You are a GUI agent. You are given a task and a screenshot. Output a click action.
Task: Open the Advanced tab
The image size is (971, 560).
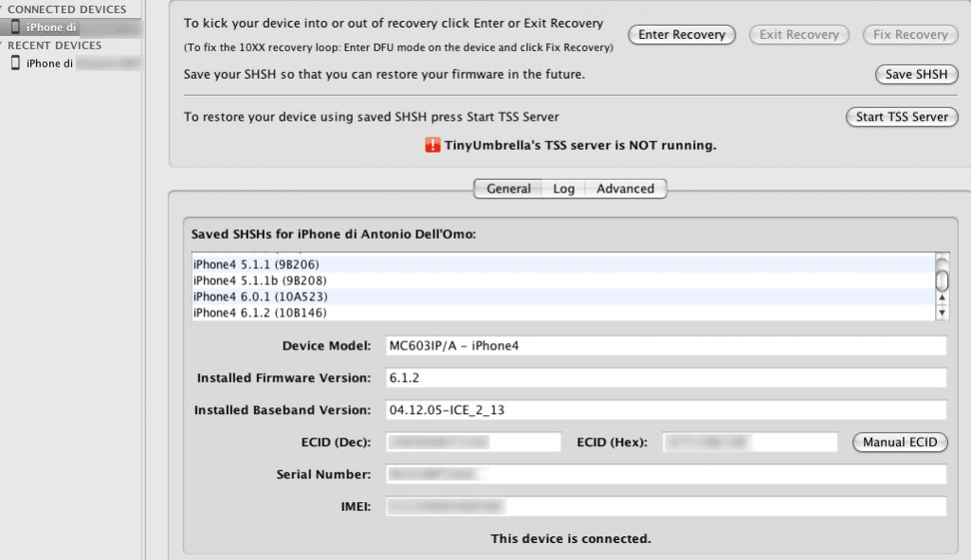[625, 189]
